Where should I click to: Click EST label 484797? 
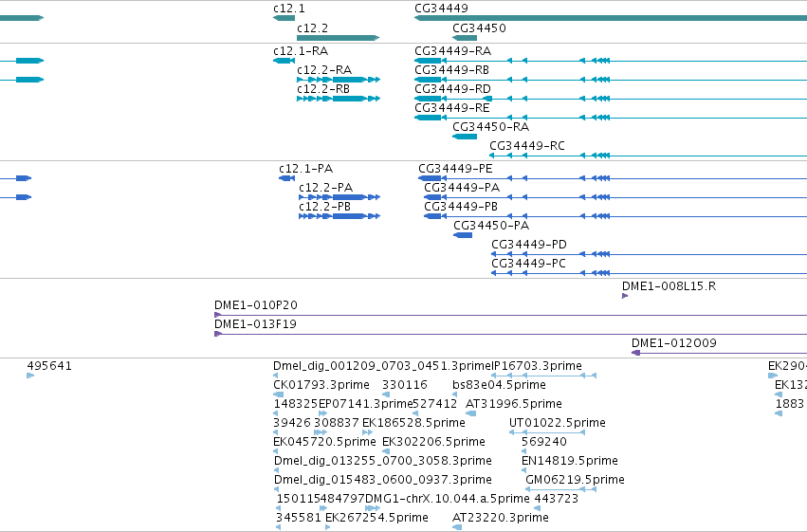[342, 500]
